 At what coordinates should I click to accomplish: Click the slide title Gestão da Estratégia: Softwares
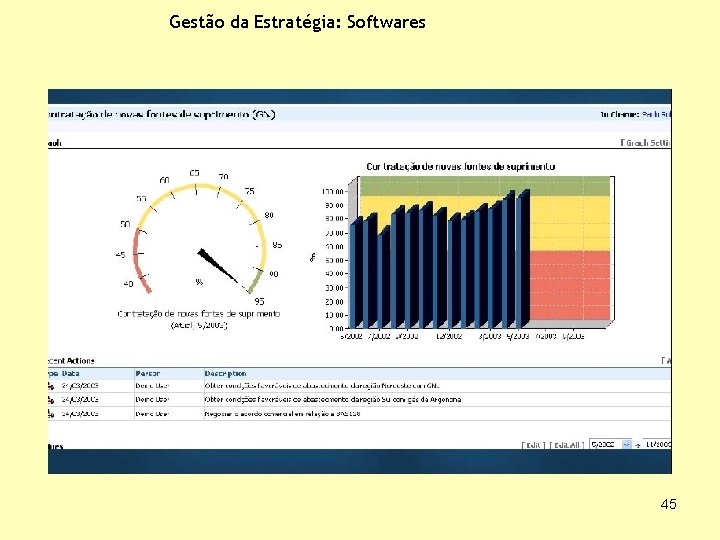pos(297,22)
